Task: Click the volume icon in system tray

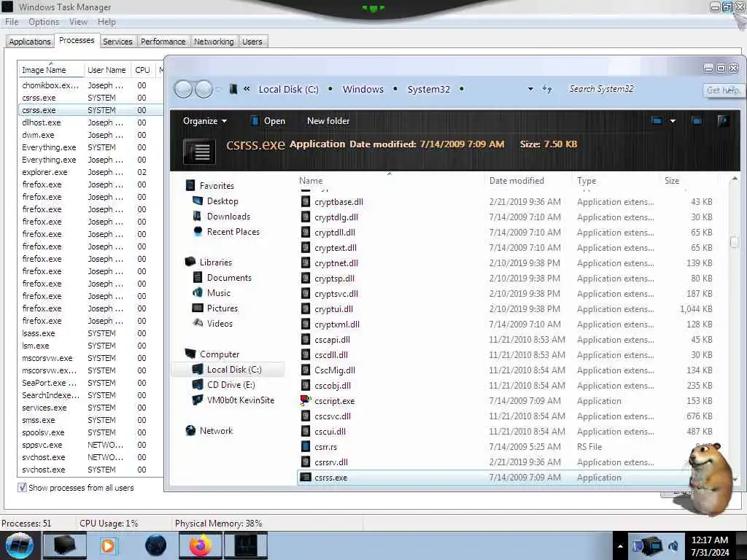Action: (673, 545)
